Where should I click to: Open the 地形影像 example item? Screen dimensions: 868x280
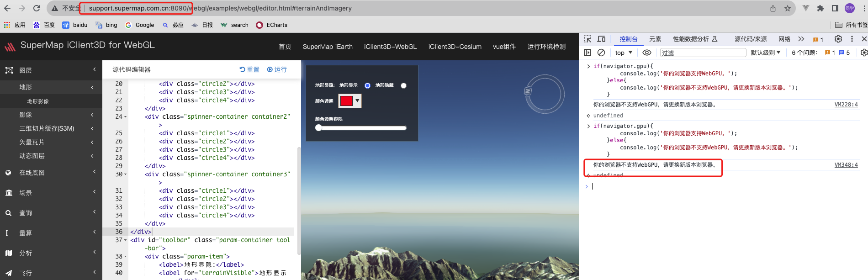38,101
